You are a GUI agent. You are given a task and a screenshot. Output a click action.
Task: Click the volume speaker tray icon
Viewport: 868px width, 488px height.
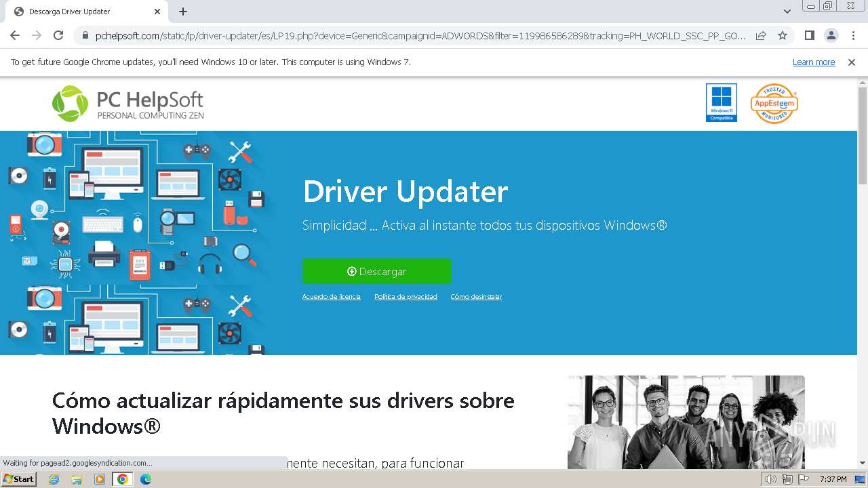tap(771, 479)
